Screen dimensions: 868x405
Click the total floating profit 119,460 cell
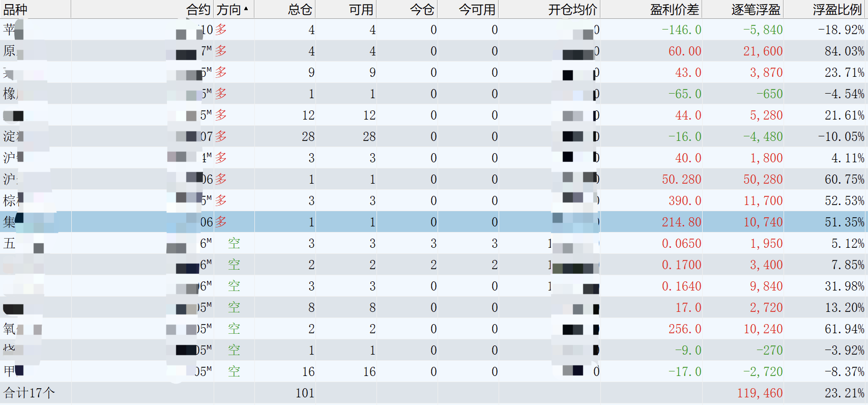click(x=760, y=393)
